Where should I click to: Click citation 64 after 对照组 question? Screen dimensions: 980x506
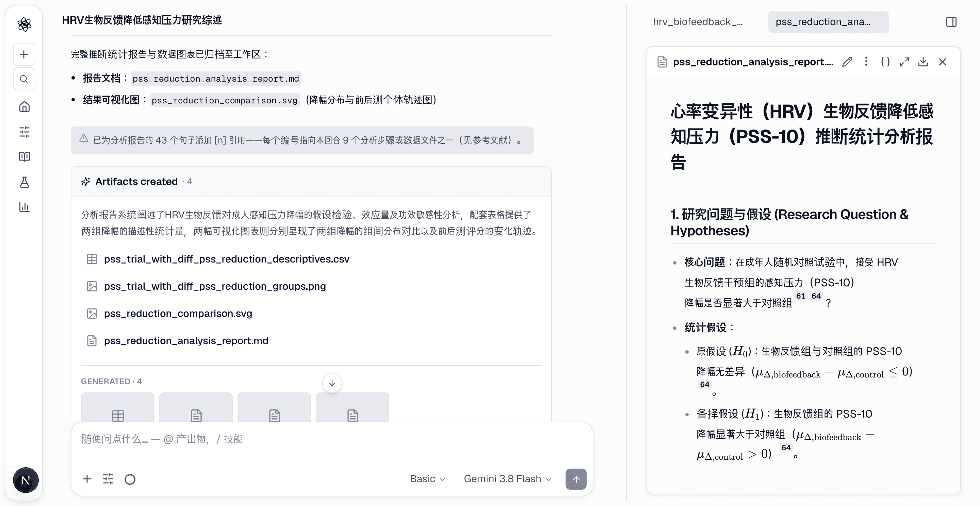tap(816, 296)
